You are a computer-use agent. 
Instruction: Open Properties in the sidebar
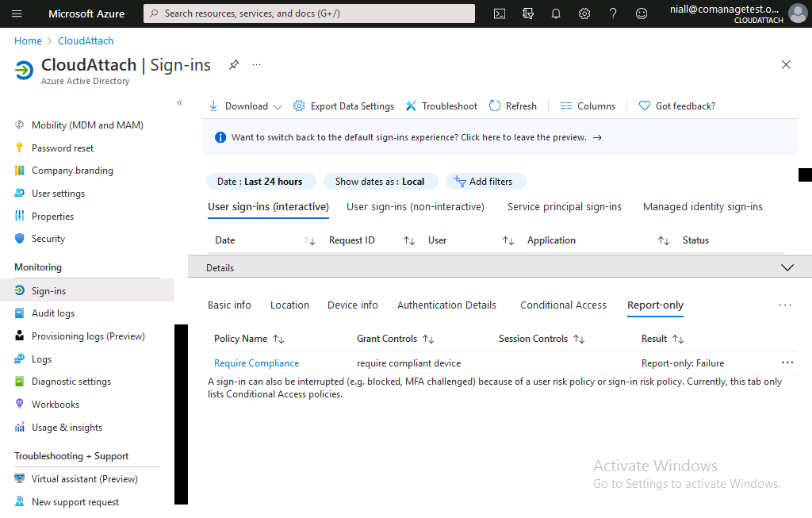tap(52, 216)
